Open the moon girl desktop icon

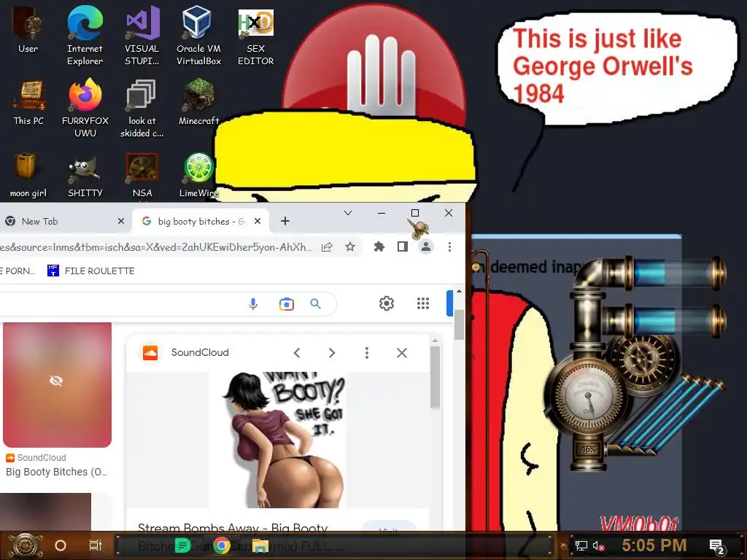click(28, 175)
